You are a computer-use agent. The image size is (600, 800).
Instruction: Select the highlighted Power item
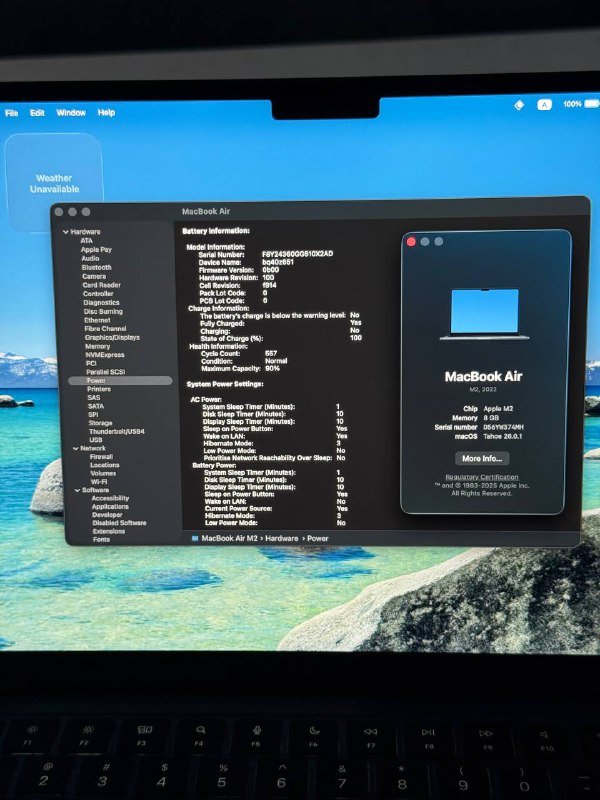(120, 381)
